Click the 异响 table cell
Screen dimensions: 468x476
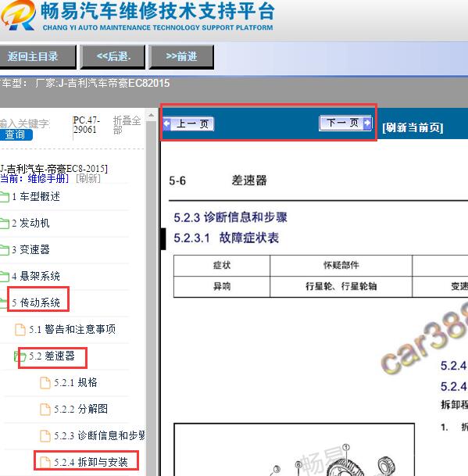point(222,286)
